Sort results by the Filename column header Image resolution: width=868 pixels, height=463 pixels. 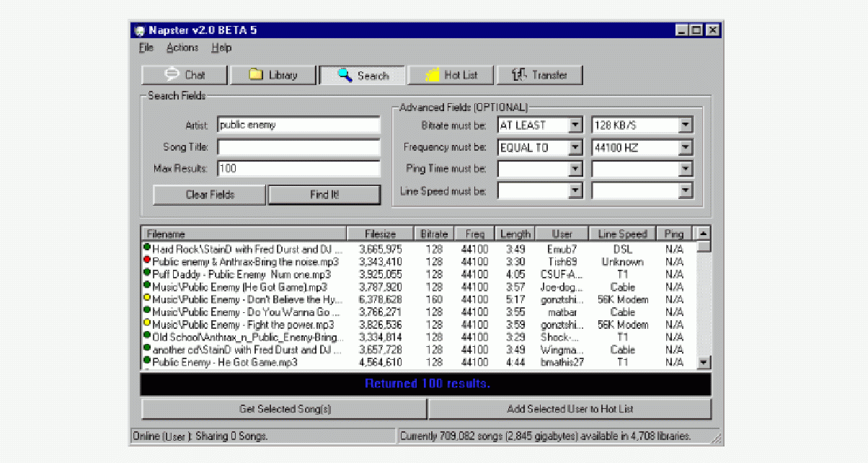coord(244,234)
